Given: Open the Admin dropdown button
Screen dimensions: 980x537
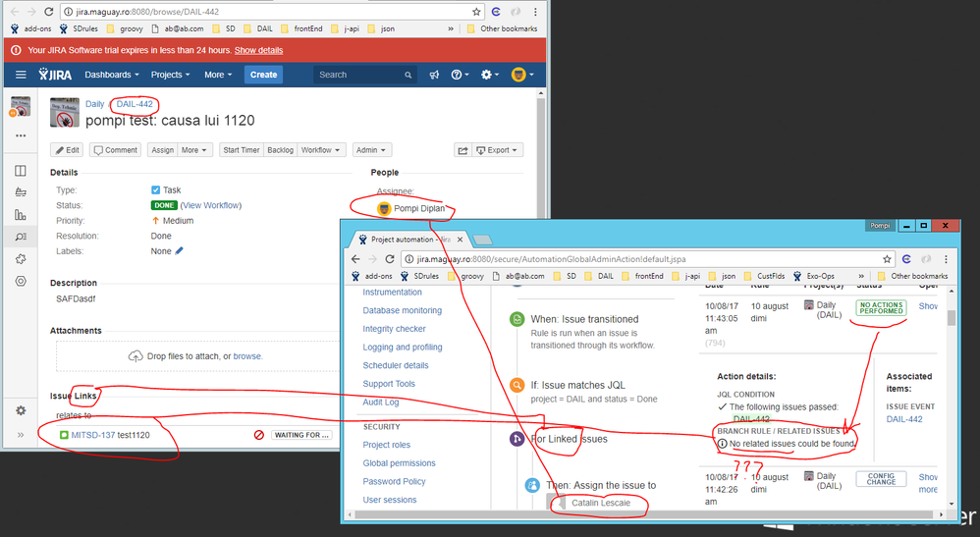Looking at the screenshot, I should [371, 150].
